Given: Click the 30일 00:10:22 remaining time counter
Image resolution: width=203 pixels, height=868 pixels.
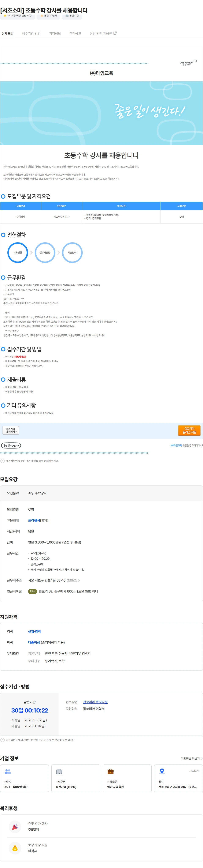Looking at the screenshot, I should pos(30,710).
